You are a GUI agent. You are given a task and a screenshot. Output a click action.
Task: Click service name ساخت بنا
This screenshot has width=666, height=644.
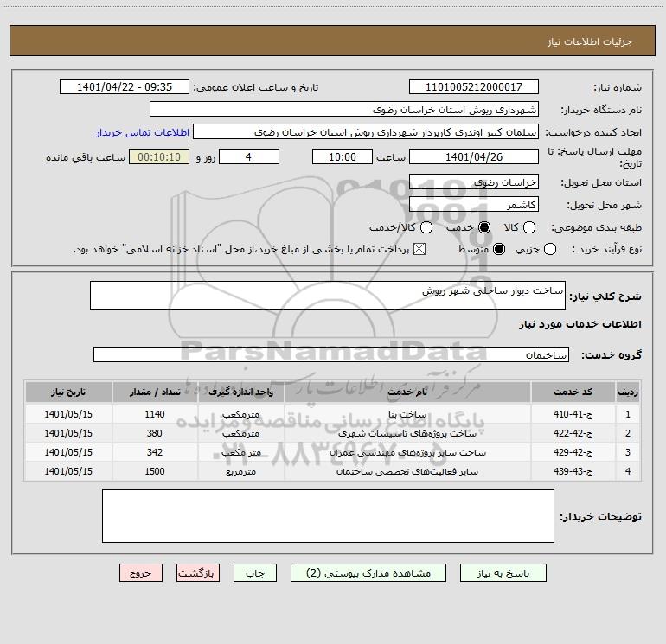pos(407,414)
